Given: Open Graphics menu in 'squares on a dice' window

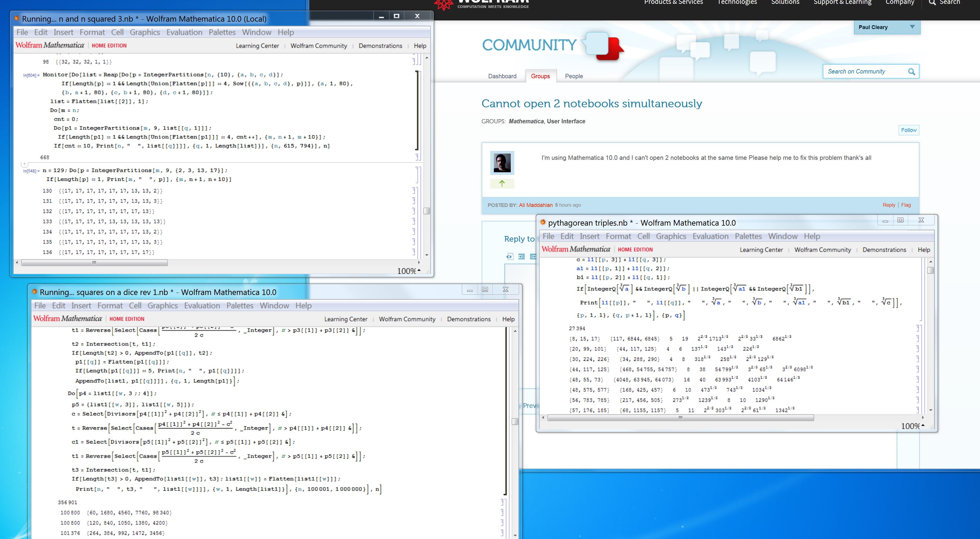Looking at the screenshot, I should click(x=163, y=305).
